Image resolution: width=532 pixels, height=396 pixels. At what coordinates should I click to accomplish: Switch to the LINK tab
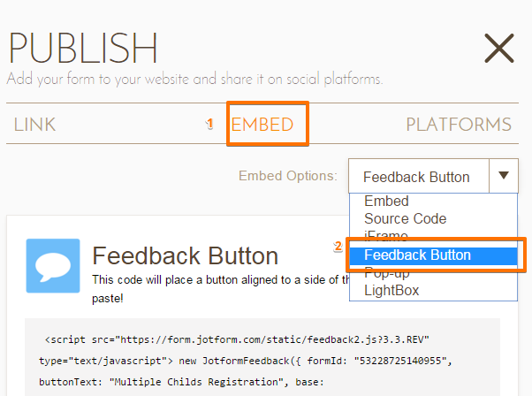tap(34, 125)
